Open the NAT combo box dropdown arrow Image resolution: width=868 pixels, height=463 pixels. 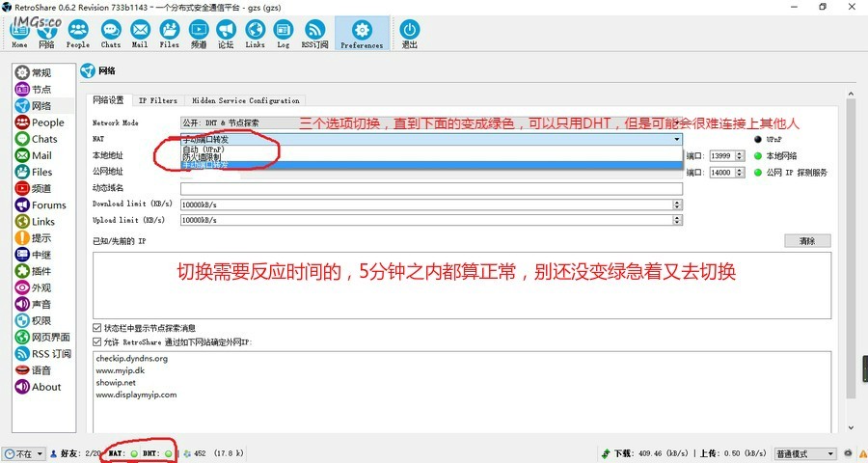pyautogui.click(x=676, y=139)
